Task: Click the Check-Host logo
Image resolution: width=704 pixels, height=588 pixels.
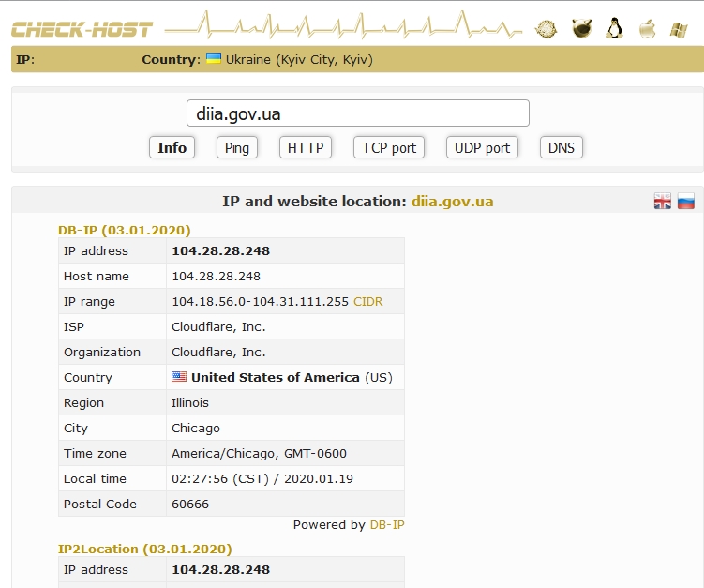Action: [82, 29]
